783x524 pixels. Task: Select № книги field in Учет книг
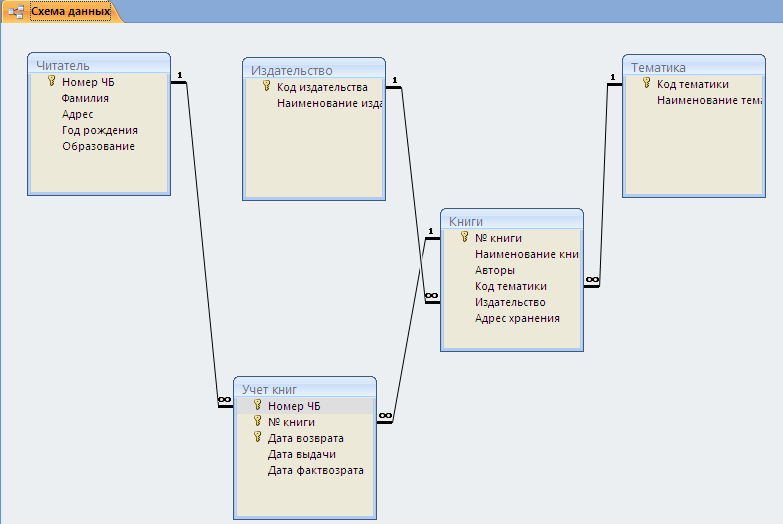(x=305, y=422)
